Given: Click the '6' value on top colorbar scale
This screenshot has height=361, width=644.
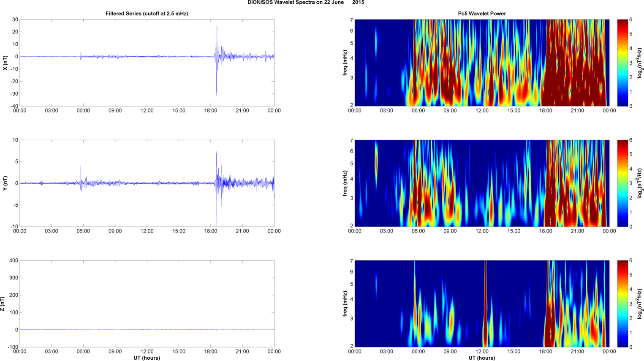Looking at the screenshot, I should click(631, 19).
